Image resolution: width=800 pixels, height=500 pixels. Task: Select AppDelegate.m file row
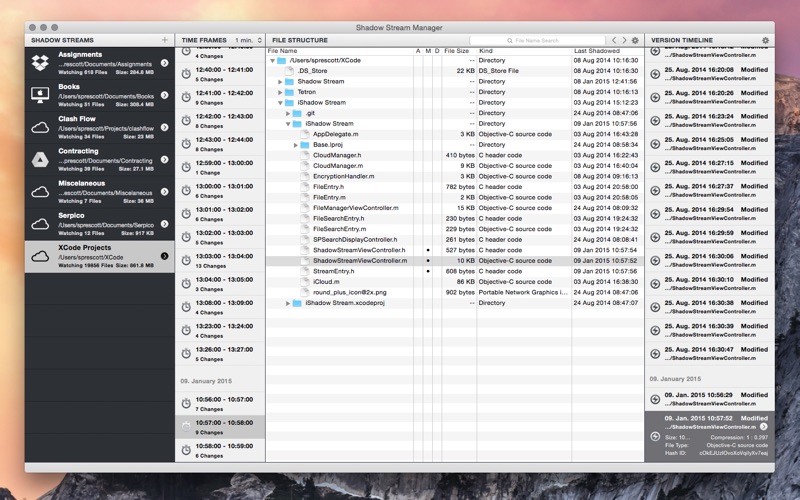[455, 134]
